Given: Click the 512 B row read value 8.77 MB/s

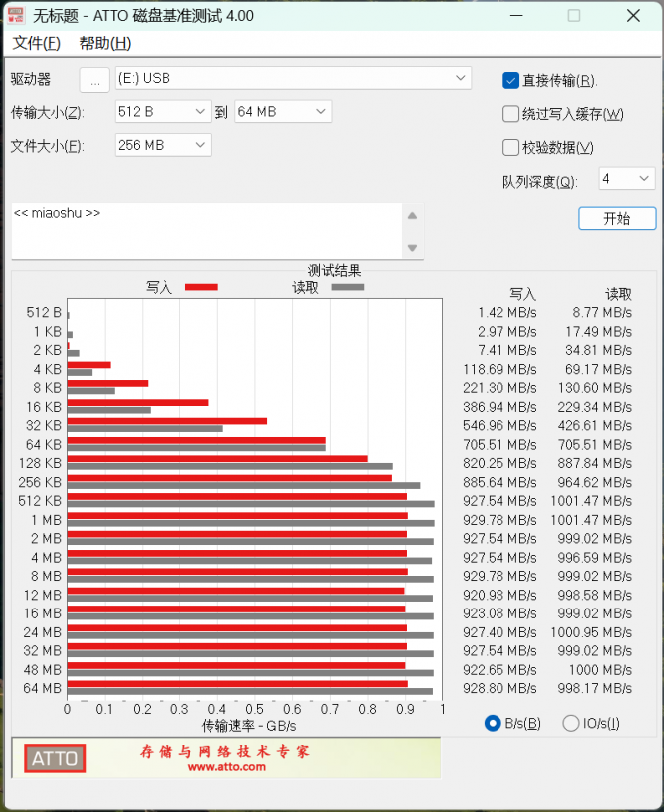Looking at the screenshot, I should pos(602,313).
